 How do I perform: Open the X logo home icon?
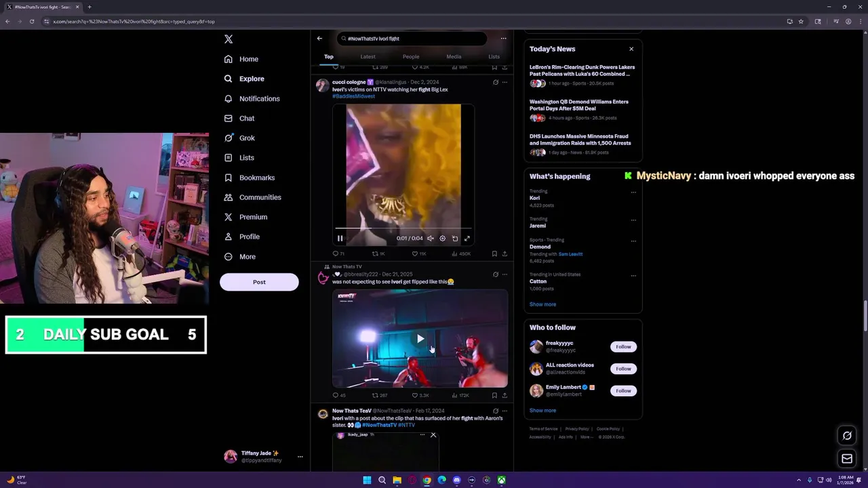229,39
